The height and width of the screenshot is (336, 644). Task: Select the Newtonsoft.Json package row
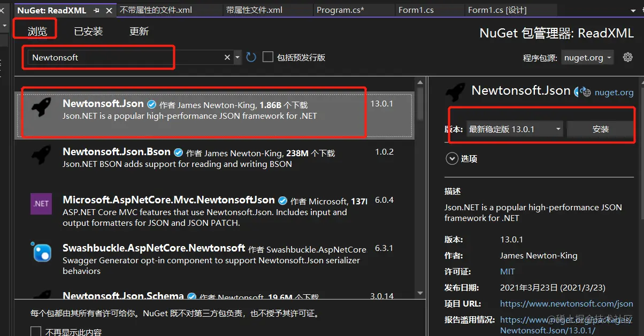(214, 116)
